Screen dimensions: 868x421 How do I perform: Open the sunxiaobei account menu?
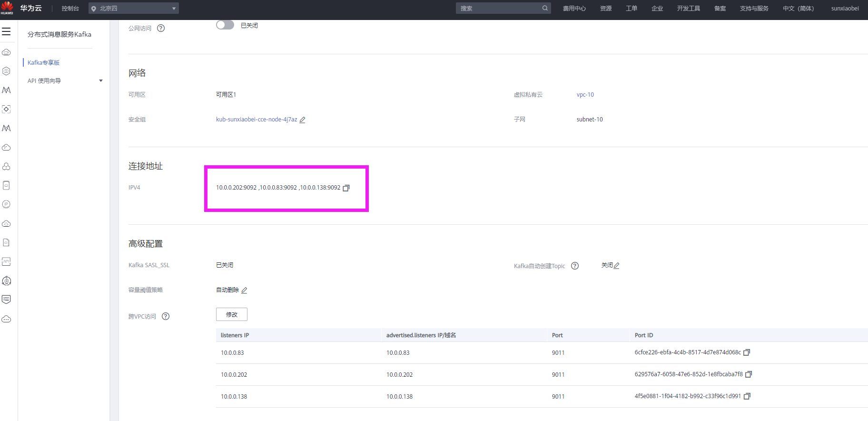pyautogui.click(x=845, y=8)
